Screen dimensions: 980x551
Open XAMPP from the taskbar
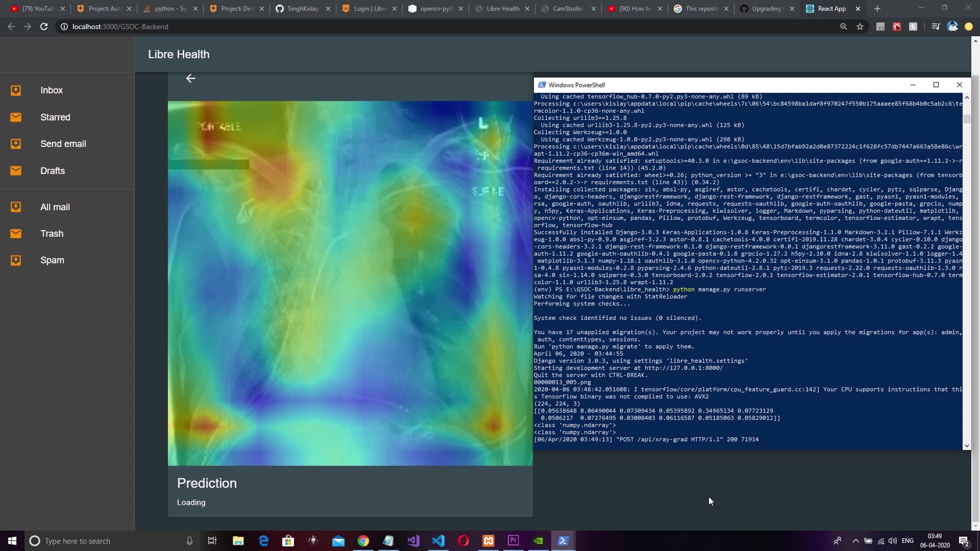click(x=488, y=541)
